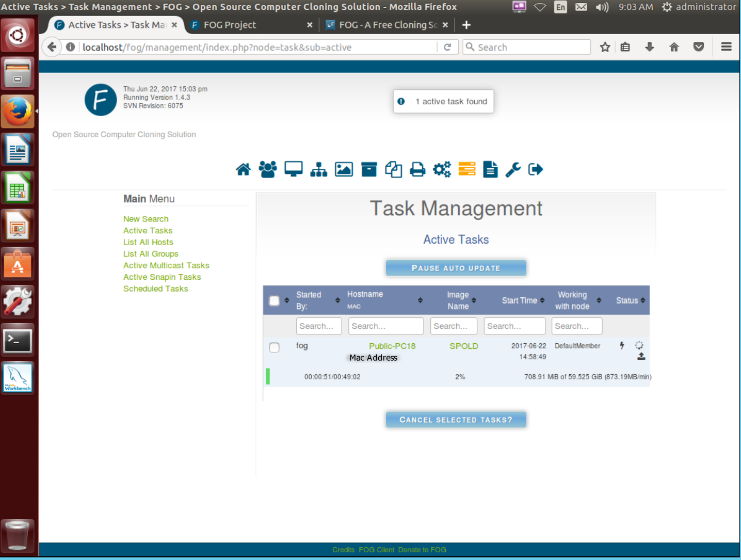Type in the Hostname search field

coord(385,326)
